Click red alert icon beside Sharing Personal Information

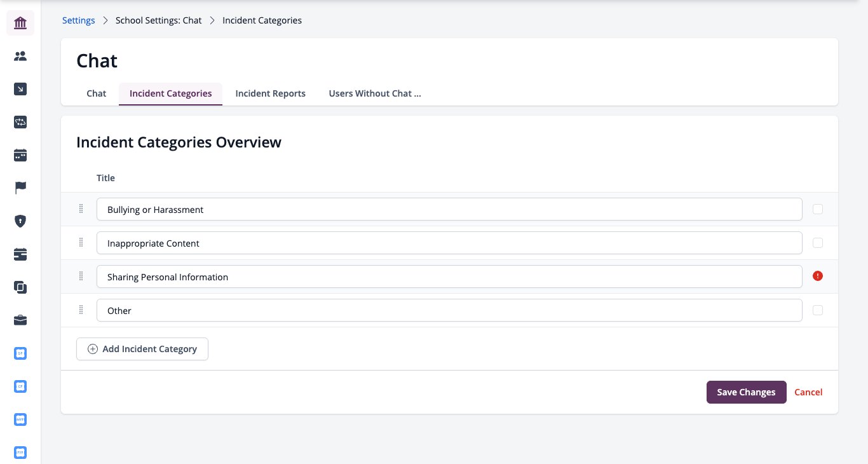[818, 276]
